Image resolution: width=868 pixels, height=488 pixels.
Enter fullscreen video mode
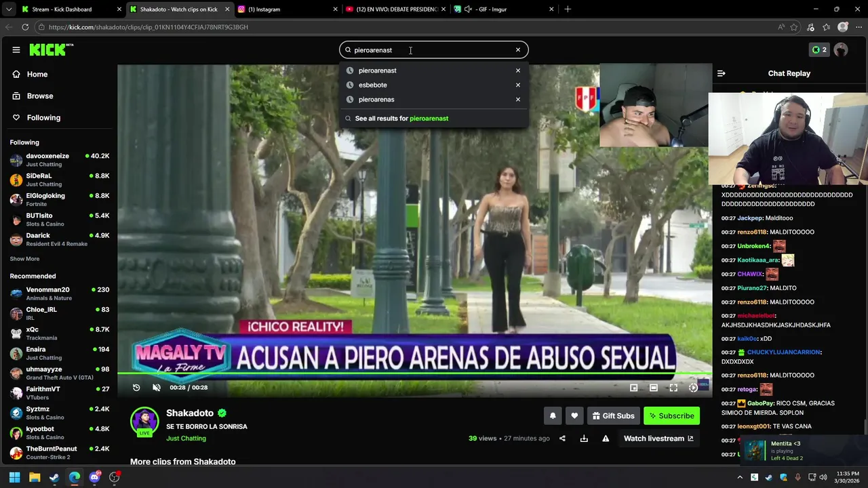673,388
